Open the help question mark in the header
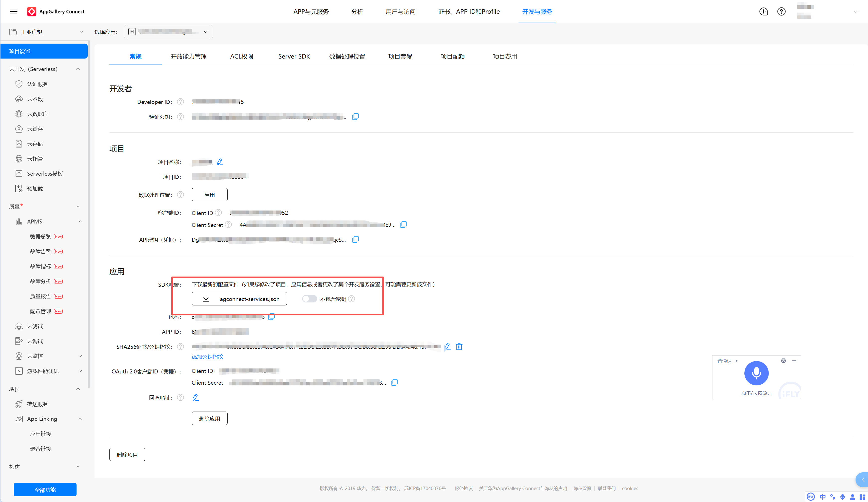The height and width of the screenshot is (502, 868). pyautogui.click(x=781, y=11)
